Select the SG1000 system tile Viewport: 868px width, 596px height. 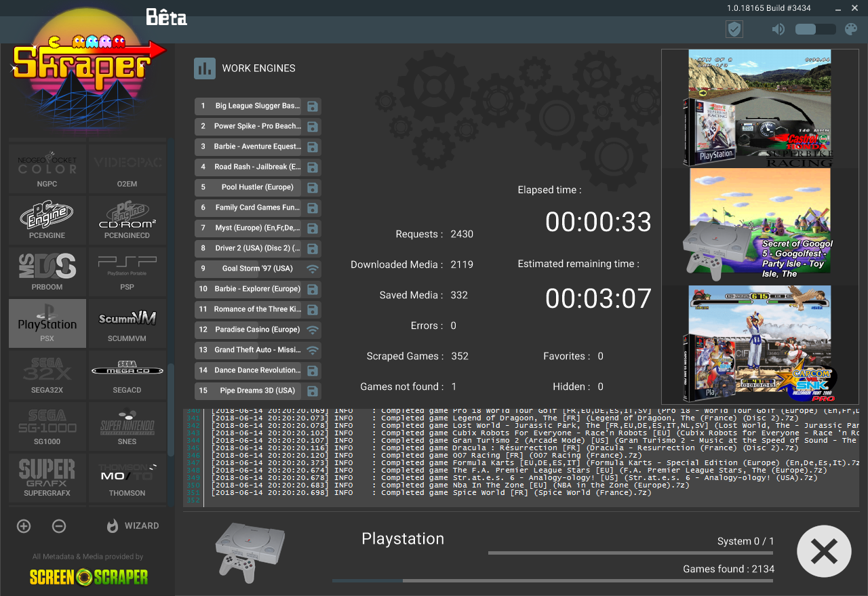coord(47,426)
